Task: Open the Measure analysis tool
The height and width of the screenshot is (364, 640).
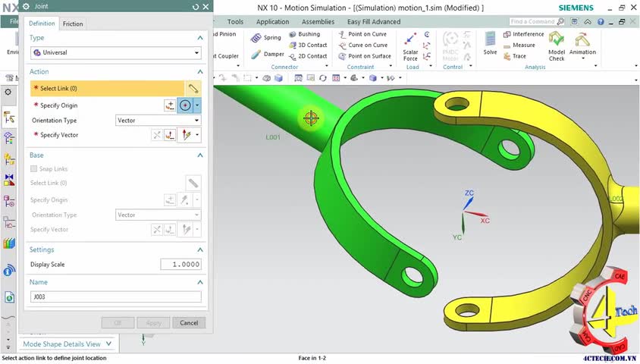Action: tap(519, 45)
